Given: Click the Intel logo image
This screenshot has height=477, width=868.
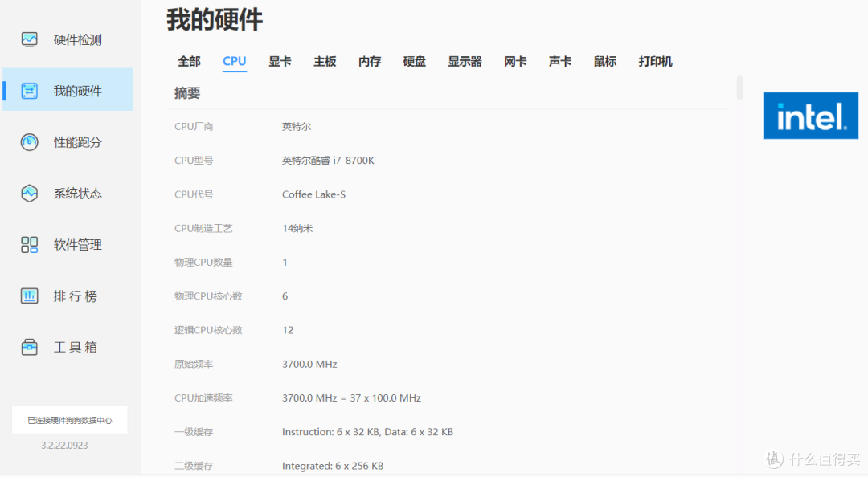Looking at the screenshot, I should point(810,115).
